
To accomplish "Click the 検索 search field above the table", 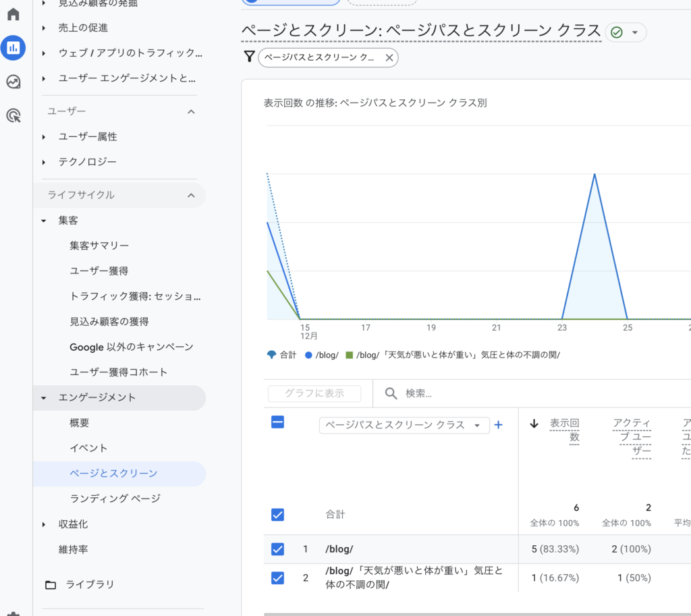I will (x=414, y=393).
